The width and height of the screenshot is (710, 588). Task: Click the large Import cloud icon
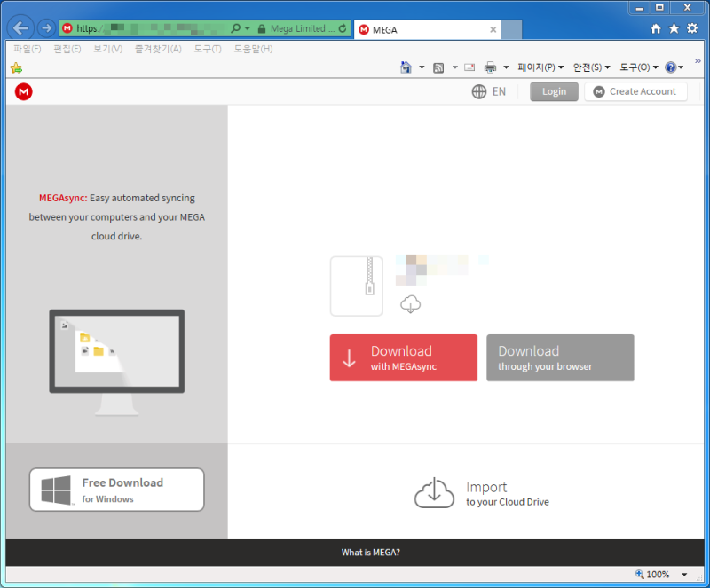(434, 492)
